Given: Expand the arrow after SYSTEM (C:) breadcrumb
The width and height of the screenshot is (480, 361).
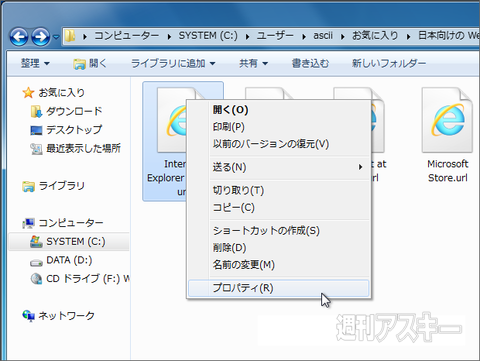Looking at the screenshot, I should 247,36.
